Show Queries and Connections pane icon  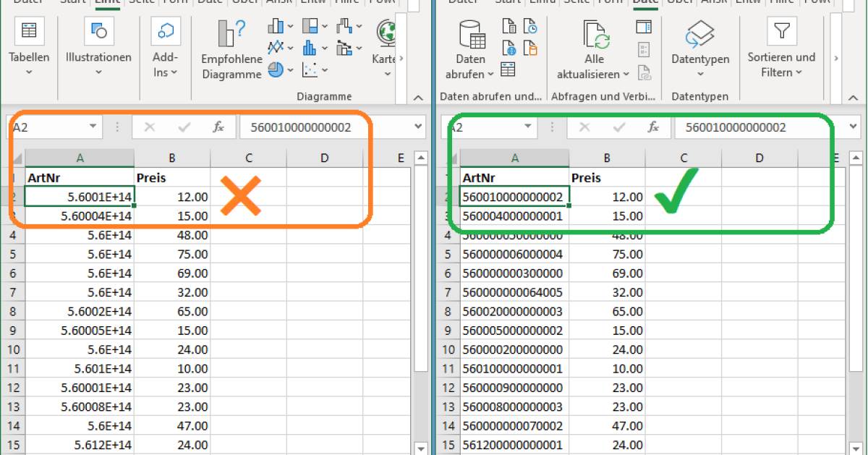pos(644,27)
